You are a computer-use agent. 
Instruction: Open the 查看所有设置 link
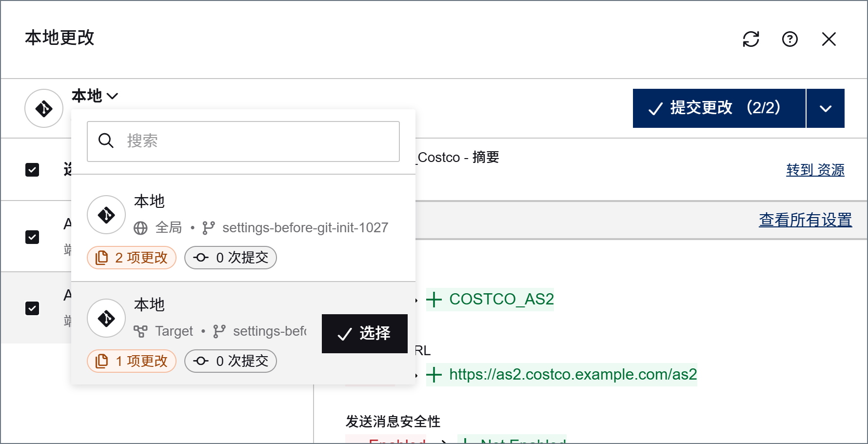806,220
